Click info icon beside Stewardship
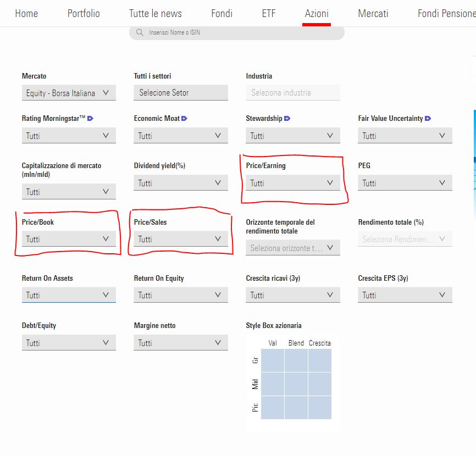 click(287, 119)
